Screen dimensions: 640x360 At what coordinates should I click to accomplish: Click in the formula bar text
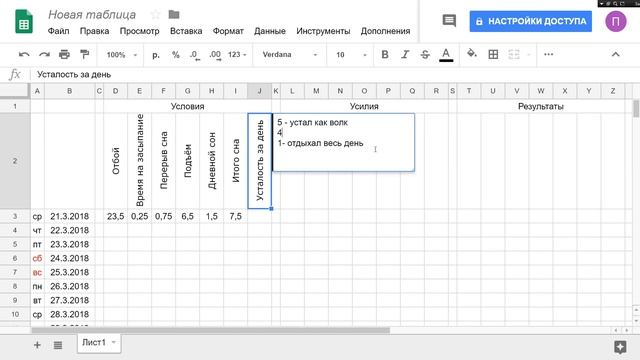74,75
